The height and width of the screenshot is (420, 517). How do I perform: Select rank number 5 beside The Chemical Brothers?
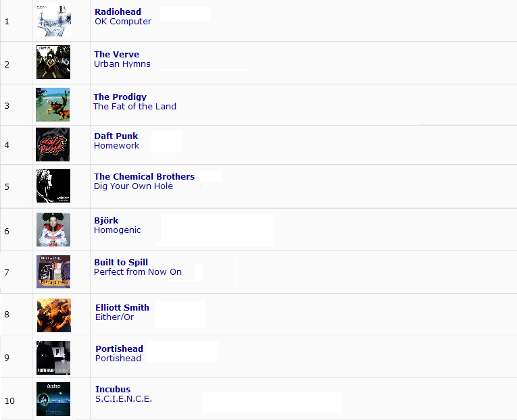pos(7,187)
